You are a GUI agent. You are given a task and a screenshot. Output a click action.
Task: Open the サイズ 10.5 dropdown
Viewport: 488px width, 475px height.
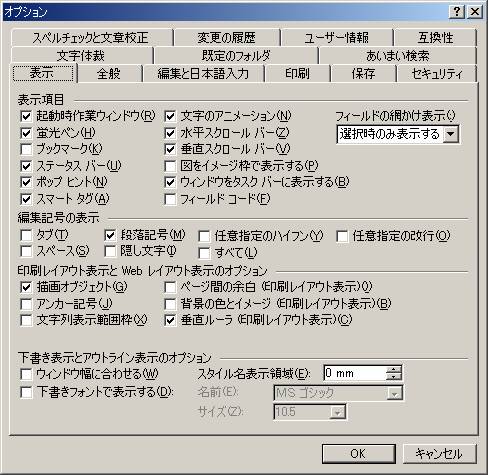[x=337, y=412]
